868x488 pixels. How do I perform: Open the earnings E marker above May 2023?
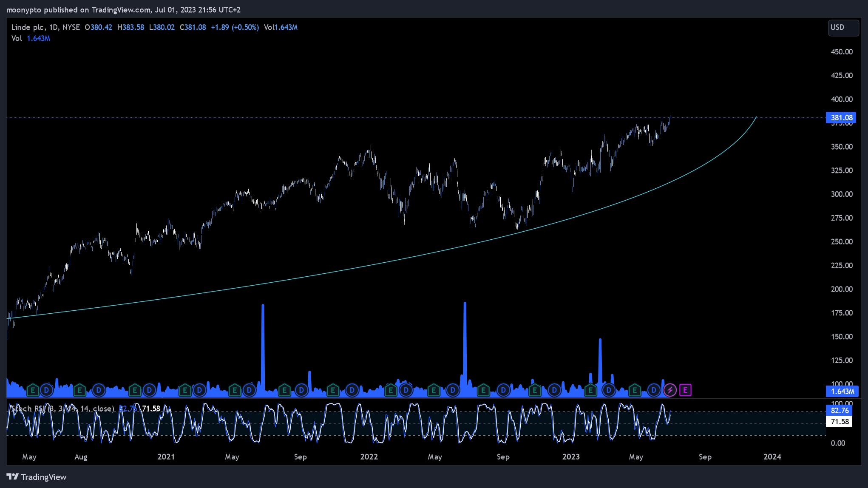[635, 390]
